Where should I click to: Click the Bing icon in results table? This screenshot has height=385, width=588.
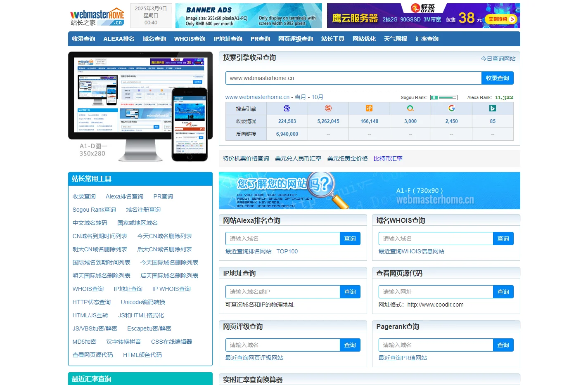(x=493, y=108)
